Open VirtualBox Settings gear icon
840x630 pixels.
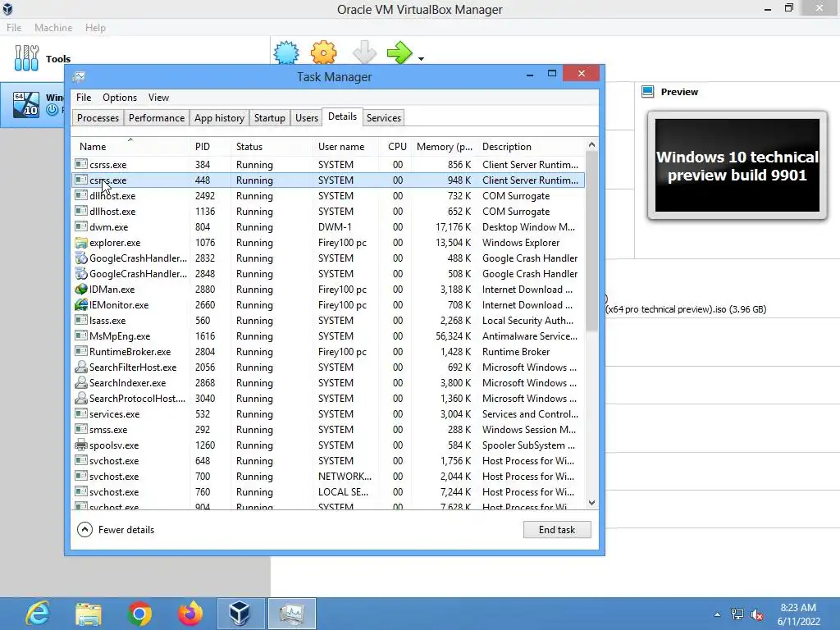click(323, 52)
